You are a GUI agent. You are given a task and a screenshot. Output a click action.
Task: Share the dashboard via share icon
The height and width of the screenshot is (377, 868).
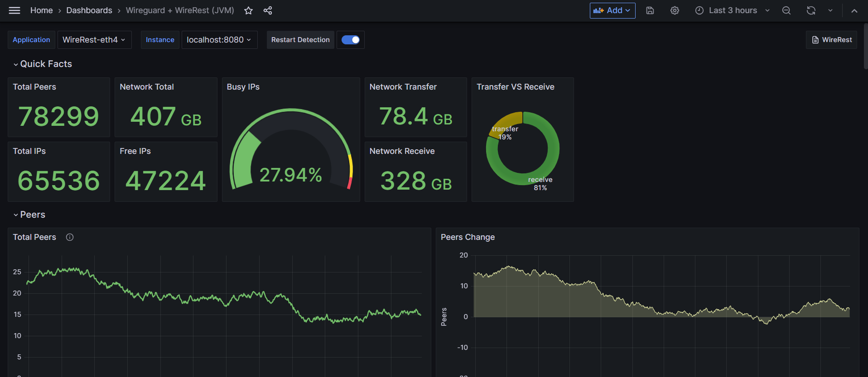coord(268,10)
